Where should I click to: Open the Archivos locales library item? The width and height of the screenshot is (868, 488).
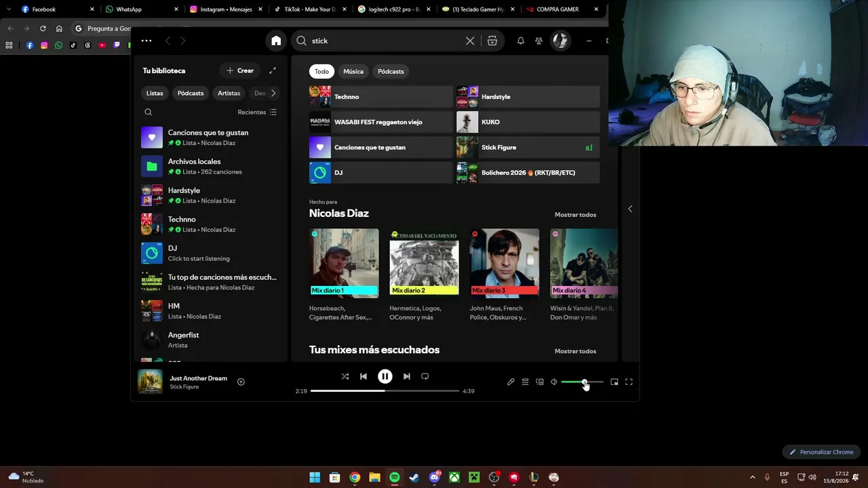click(210, 166)
